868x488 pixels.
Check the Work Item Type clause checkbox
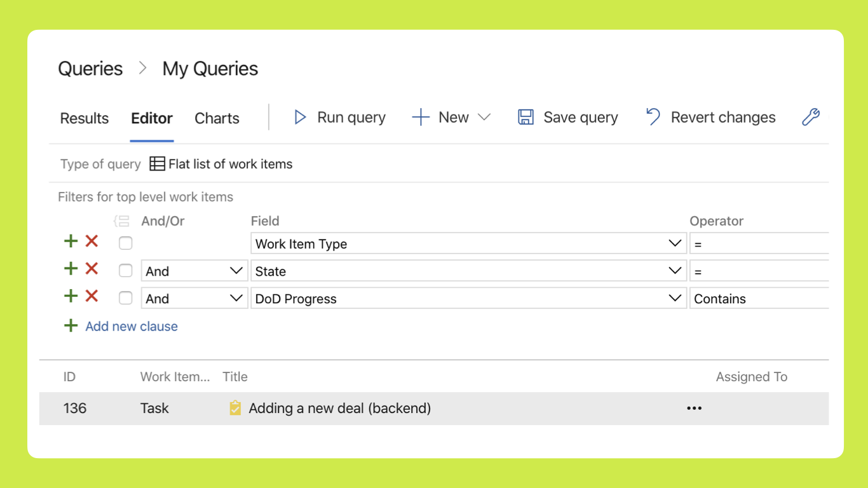click(x=125, y=243)
